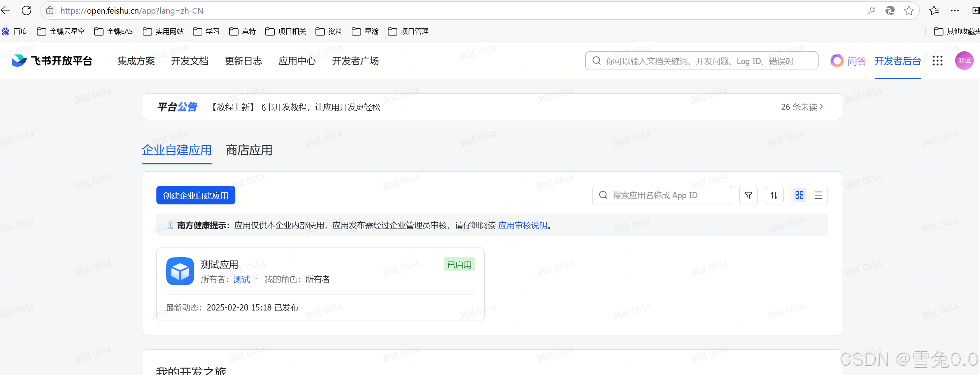Open the 意特 bookmark folder
980x375 pixels.
click(242, 31)
